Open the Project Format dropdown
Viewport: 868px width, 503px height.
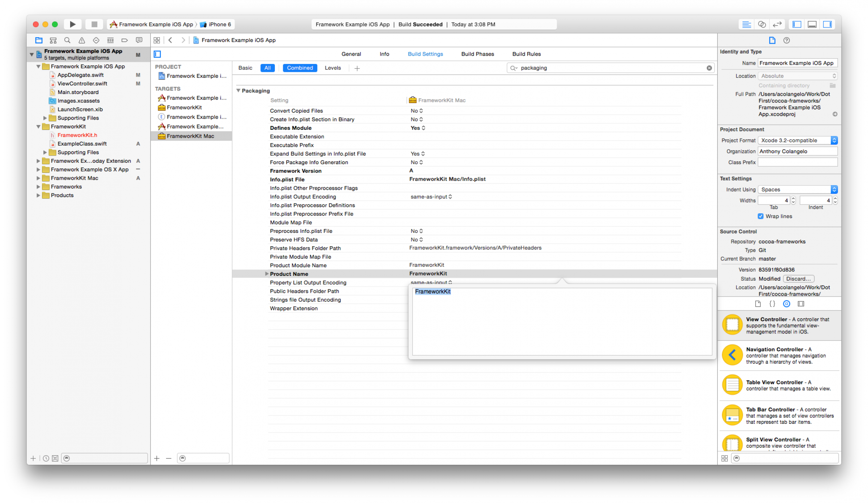point(798,140)
